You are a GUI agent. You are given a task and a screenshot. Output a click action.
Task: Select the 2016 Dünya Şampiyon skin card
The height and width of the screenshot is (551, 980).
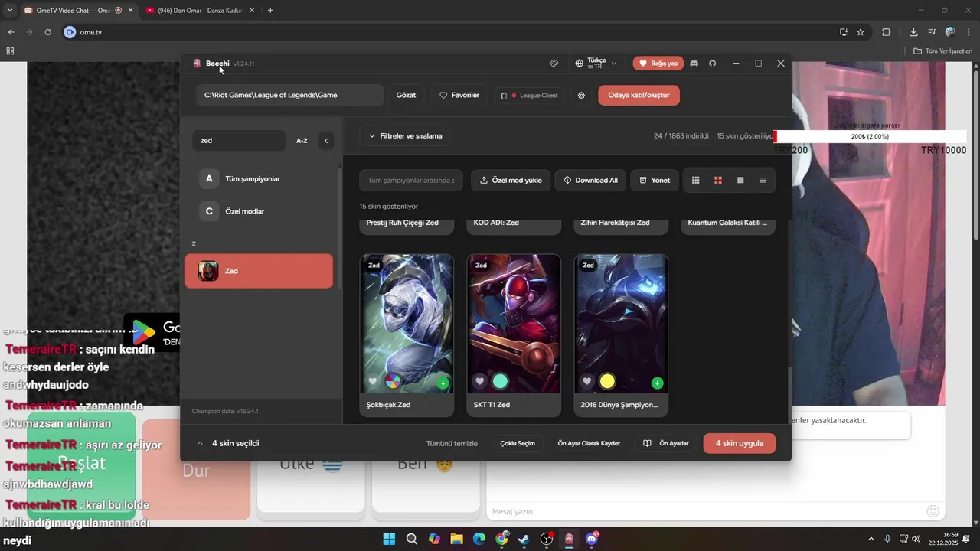point(621,335)
